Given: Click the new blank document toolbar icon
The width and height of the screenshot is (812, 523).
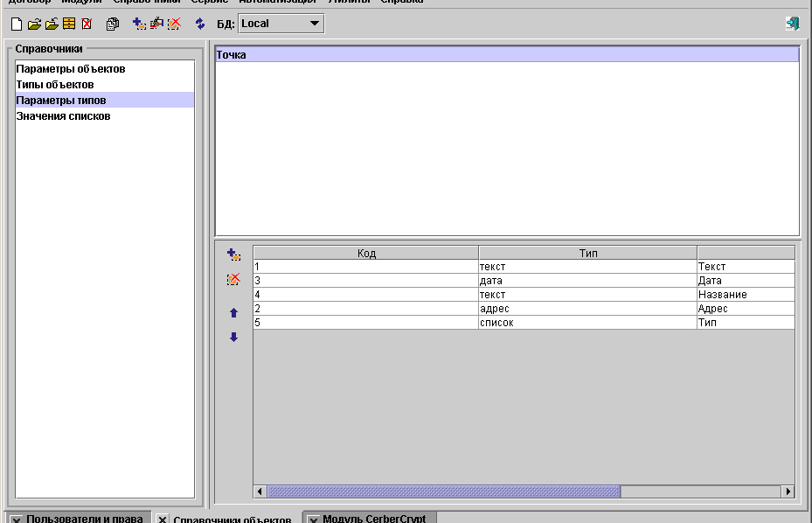Looking at the screenshot, I should pos(16,24).
